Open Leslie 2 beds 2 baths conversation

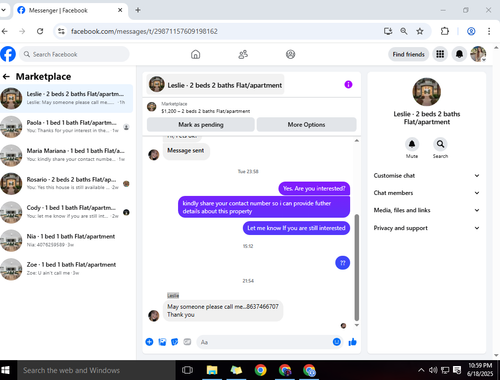coord(67,98)
